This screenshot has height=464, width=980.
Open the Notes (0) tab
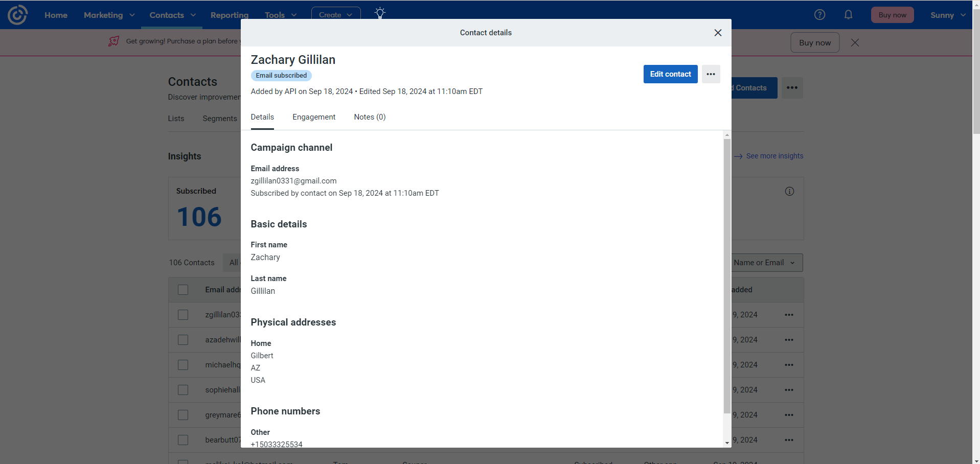[x=370, y=117]
